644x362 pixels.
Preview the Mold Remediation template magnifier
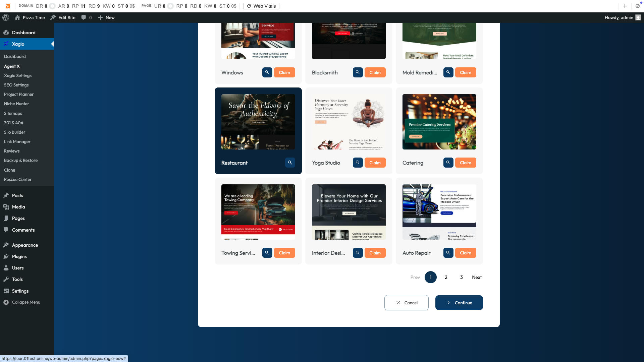click(448, 72)
